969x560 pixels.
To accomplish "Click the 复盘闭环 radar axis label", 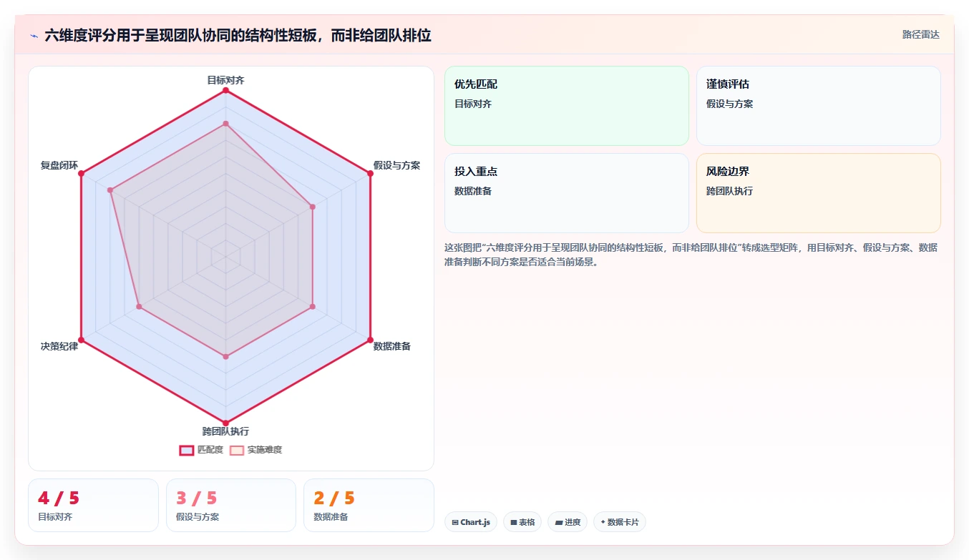I will point(59,165).
